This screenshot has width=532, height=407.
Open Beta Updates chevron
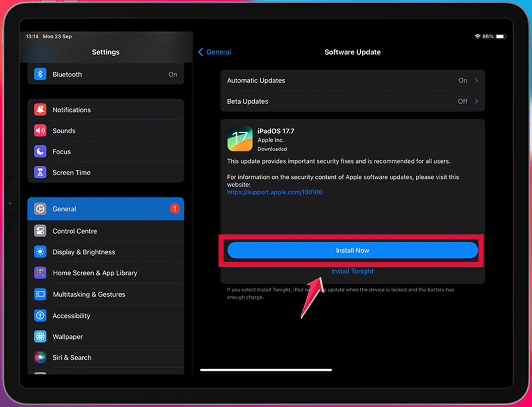476,101
